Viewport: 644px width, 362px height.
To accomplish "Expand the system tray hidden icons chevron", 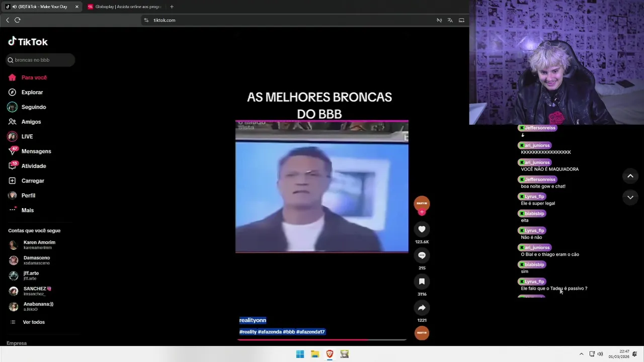I will [x=581, y=354].
